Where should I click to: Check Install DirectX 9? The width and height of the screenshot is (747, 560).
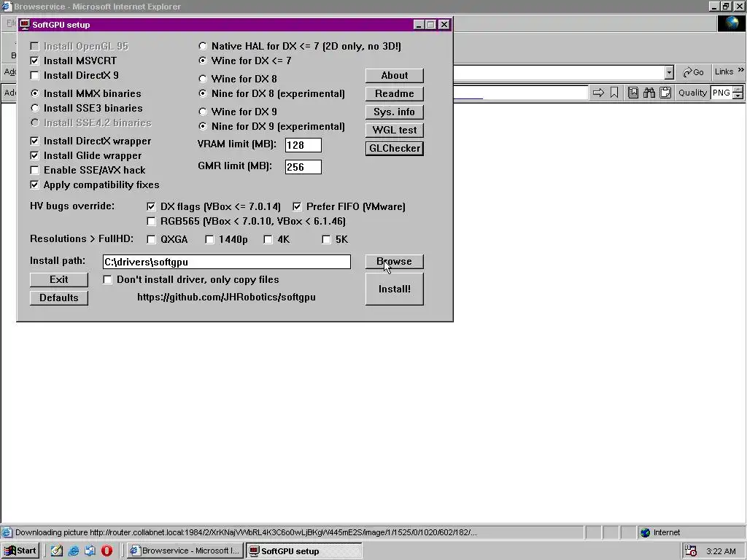34,75
